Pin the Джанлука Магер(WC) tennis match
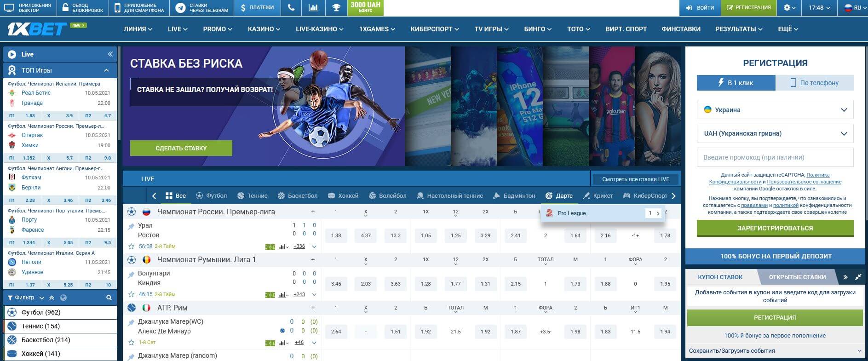Viewport: 868px width, 361px height. pos(132,322)
